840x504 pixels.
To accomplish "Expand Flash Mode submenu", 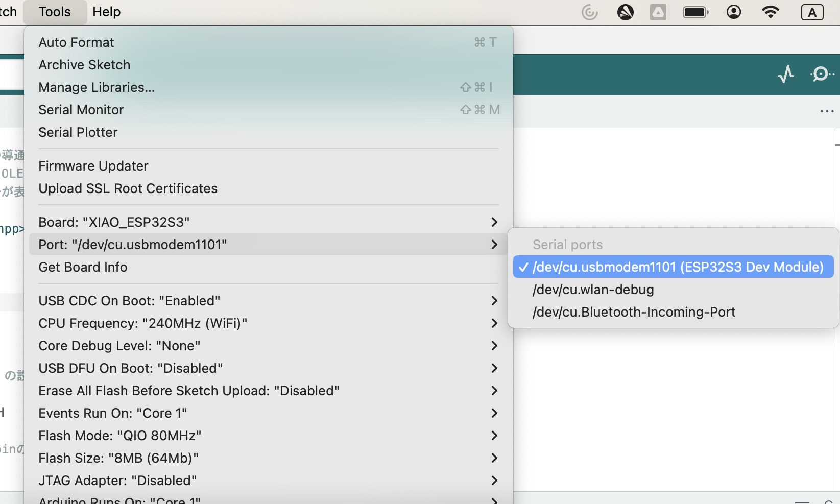I will point(269,436).
